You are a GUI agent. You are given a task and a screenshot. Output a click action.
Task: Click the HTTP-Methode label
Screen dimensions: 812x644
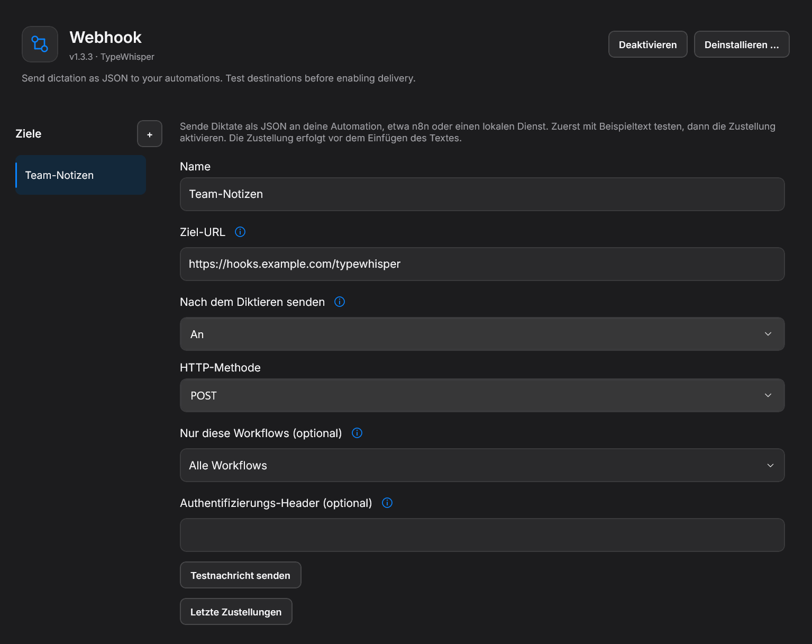click(x=220, y=368)
